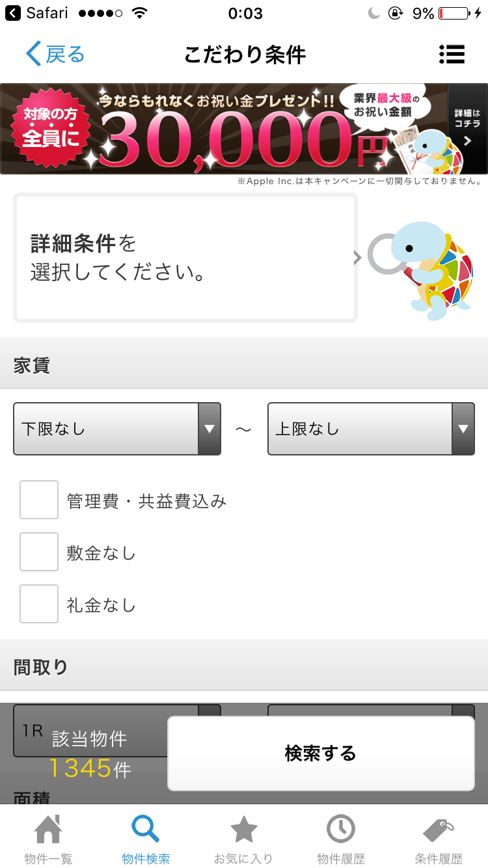The height and width of the screenshot is (868, 488).
Task: Open お気に入り star icon
Action: pyautogui.click(x=243, y=829)
